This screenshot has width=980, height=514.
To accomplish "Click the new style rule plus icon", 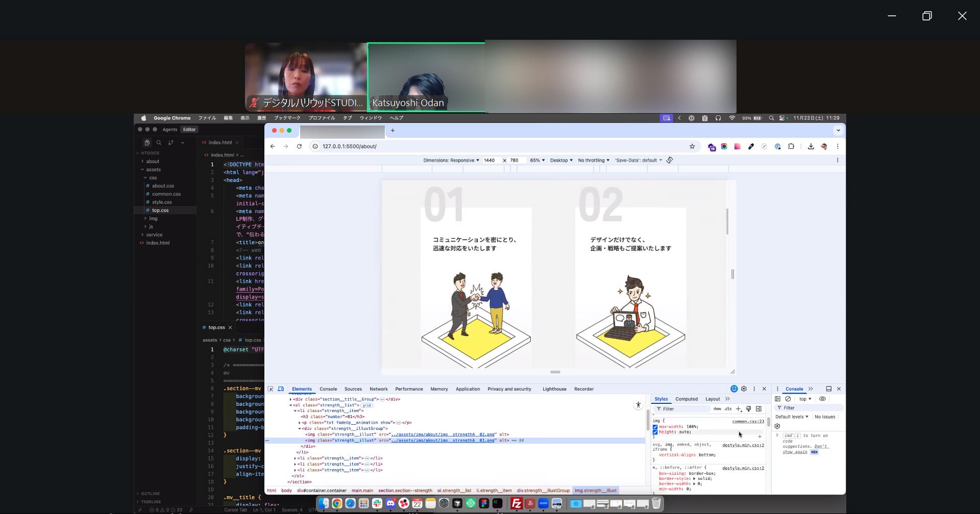I will click(738, 409).
